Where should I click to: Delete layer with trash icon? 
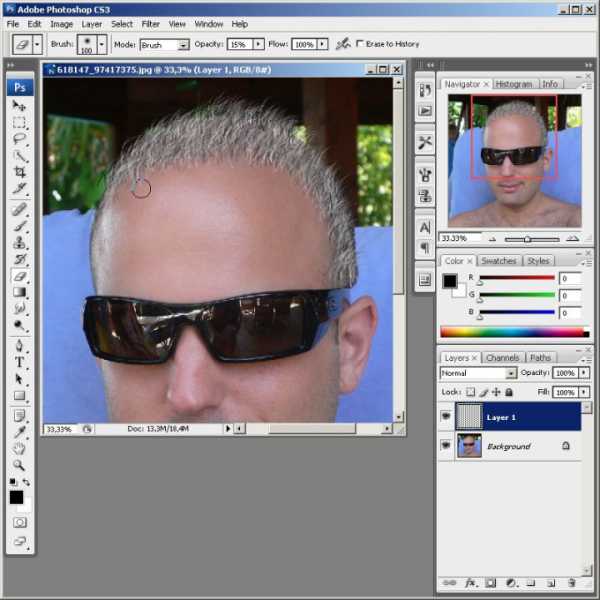tap(572, 583)
